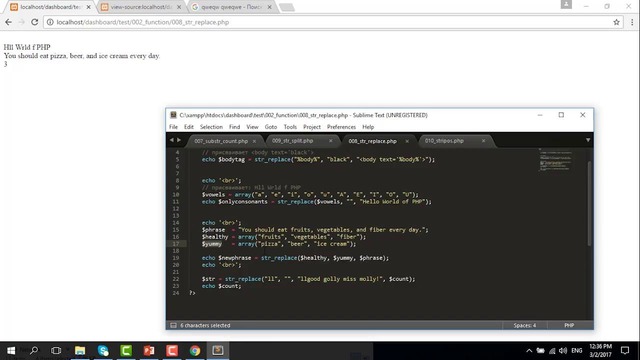This screenshot has height=360, width=640.
Task: Switch to 009_str_split.php tab
Action: click(x=292, y=140)
